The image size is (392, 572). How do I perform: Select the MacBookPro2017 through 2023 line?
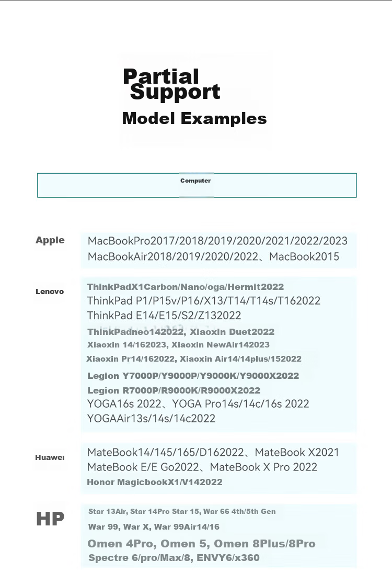217,241
